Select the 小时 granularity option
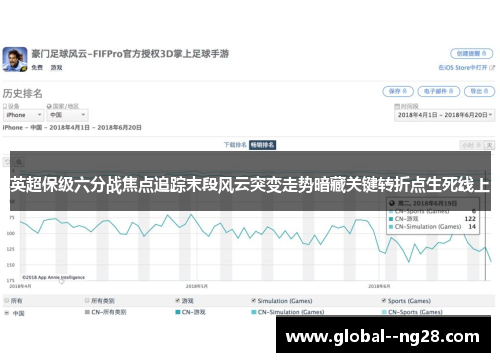 471,145
